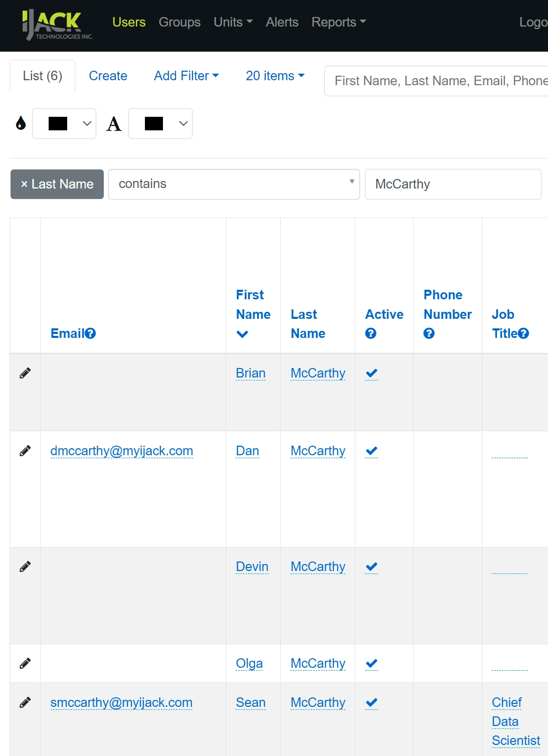Expand the Add Filter dropdown
Screen dimensions: 548x756
(186, 76)
